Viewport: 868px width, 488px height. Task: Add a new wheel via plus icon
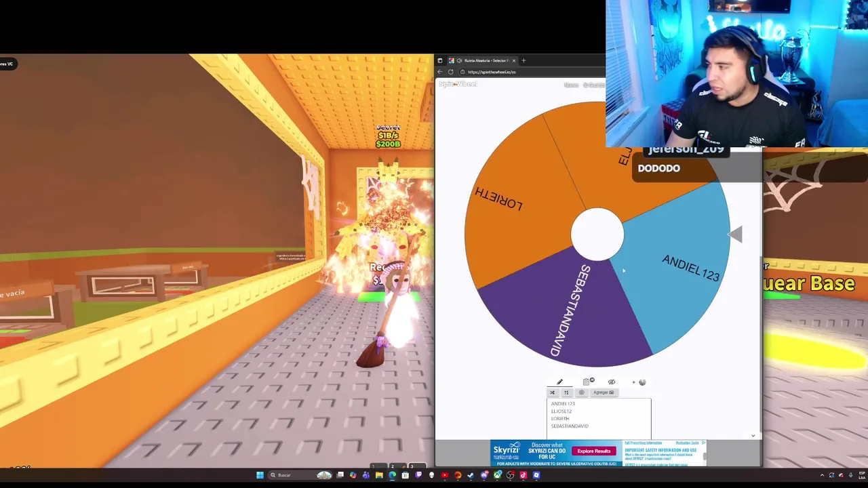click(633, 382)
